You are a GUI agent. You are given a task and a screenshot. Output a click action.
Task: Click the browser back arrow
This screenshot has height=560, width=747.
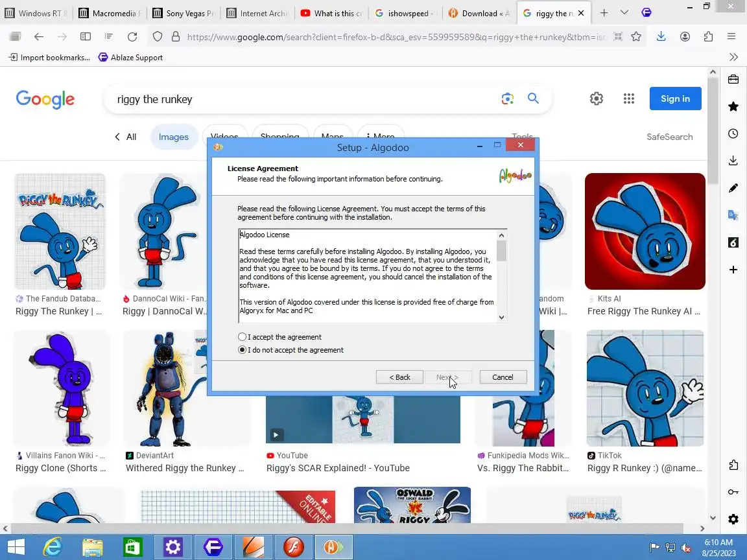pyautogui.click(x=39, y=37)
